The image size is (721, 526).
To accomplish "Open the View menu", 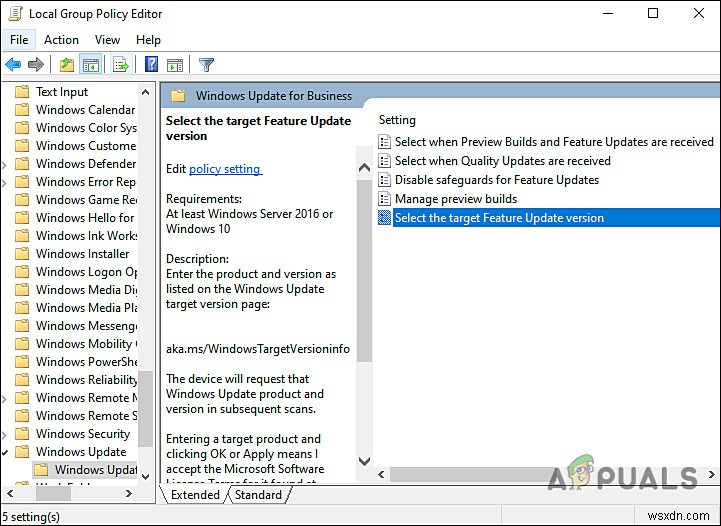I will tap(107, 40).
